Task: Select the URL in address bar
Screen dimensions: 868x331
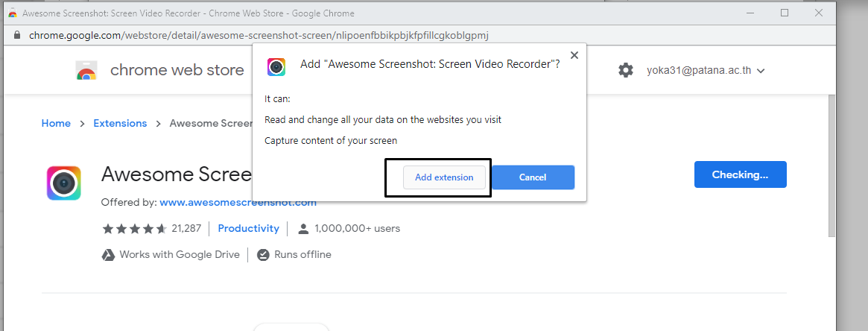Action: click(259, 36)
